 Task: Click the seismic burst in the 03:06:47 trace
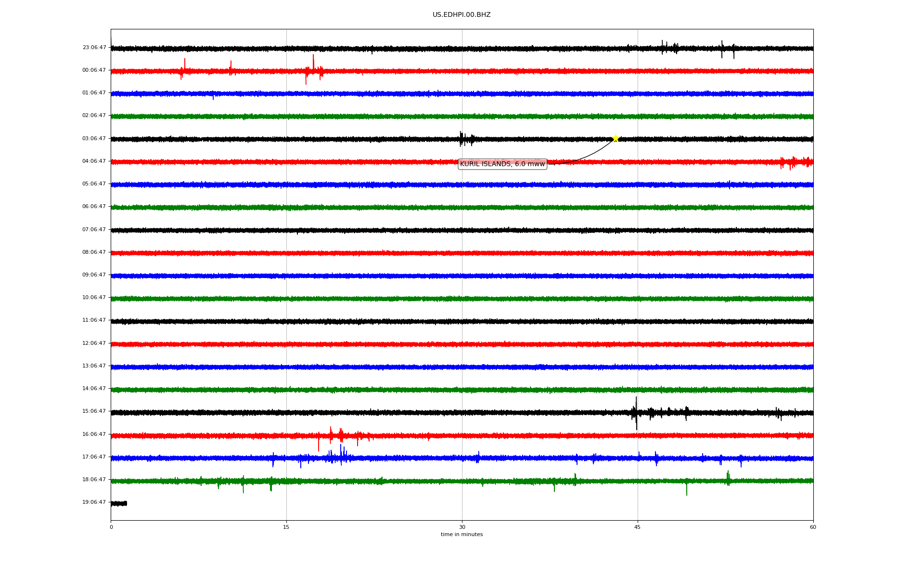click(466, 139)
